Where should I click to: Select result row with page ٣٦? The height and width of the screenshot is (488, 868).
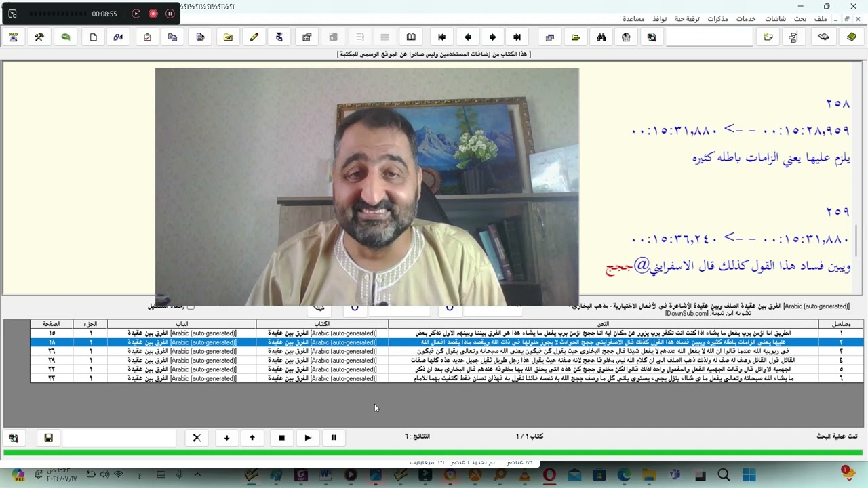pos(446,351)
